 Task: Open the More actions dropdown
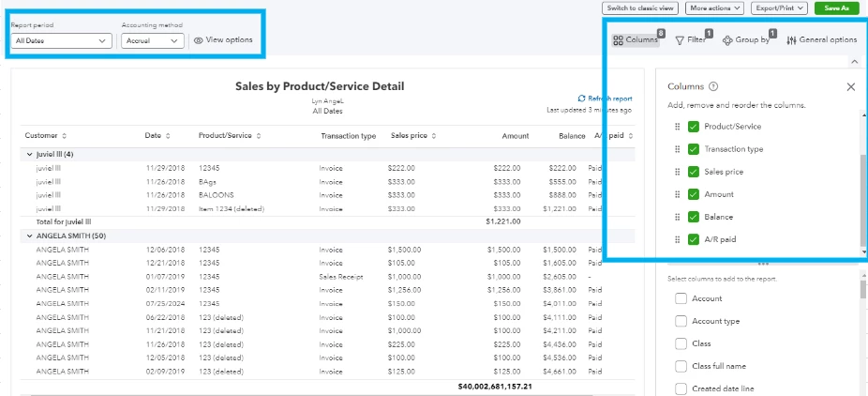pos(716,8)
